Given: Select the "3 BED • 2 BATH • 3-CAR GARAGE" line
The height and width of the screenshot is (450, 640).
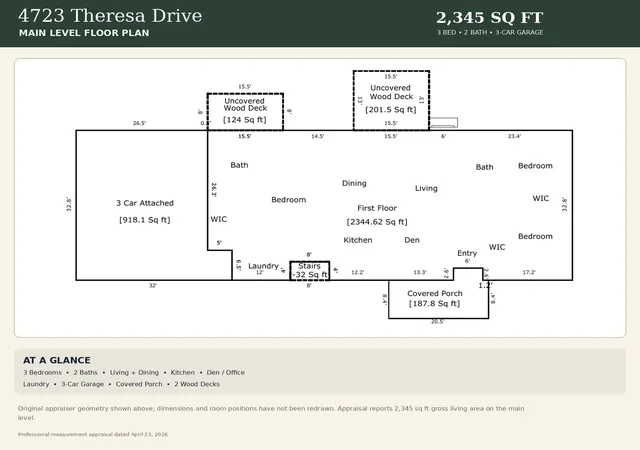Looking at the screenshot, I should point(490,32).
